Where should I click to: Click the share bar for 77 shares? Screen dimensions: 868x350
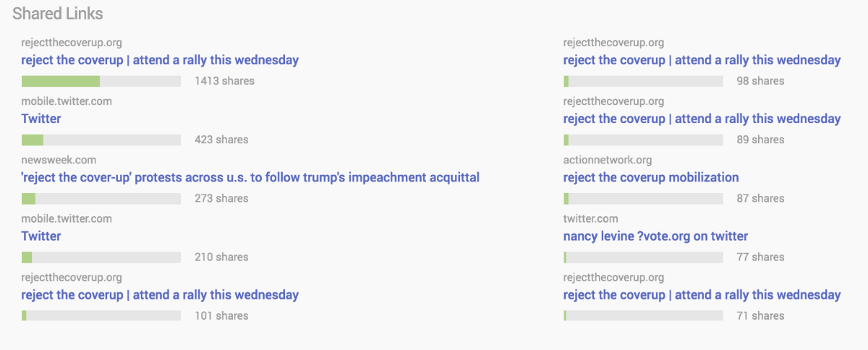[643, 257]
